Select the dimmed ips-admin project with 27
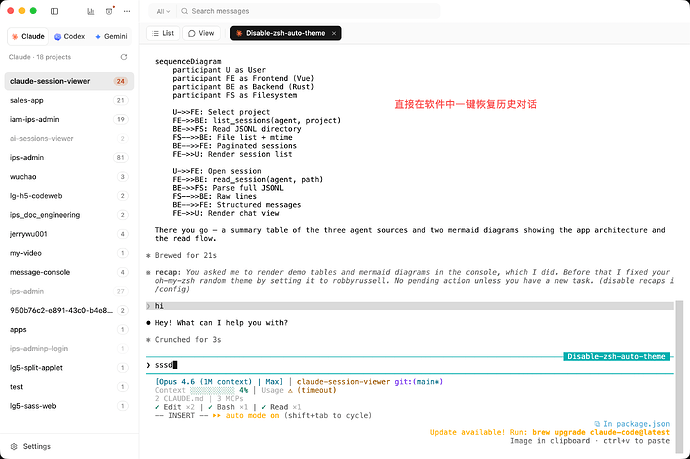 [x=69, y=291]
